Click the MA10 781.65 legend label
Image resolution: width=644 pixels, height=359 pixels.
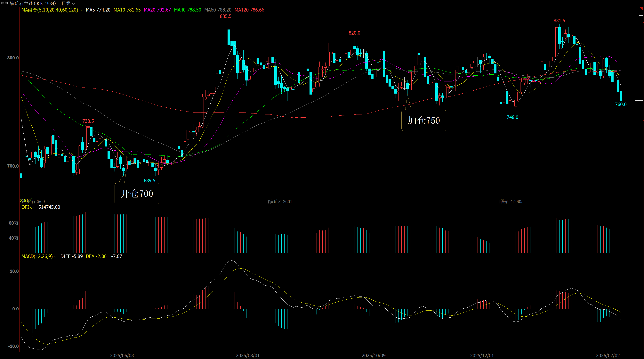tap(127, 10)
